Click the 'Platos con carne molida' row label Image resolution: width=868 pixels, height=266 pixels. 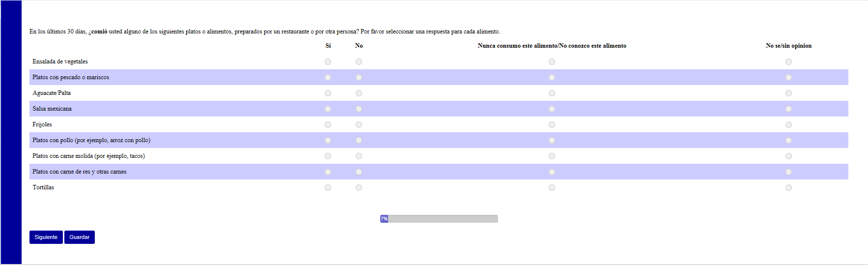tap(88, 156)
